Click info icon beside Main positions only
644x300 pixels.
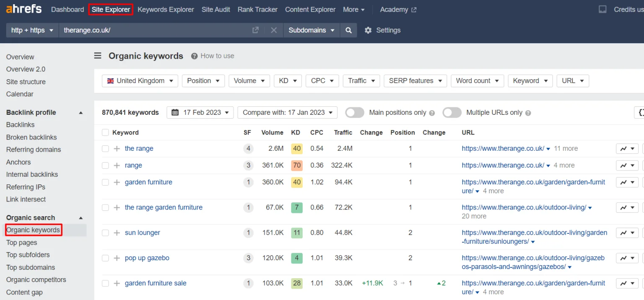point(432,113)
